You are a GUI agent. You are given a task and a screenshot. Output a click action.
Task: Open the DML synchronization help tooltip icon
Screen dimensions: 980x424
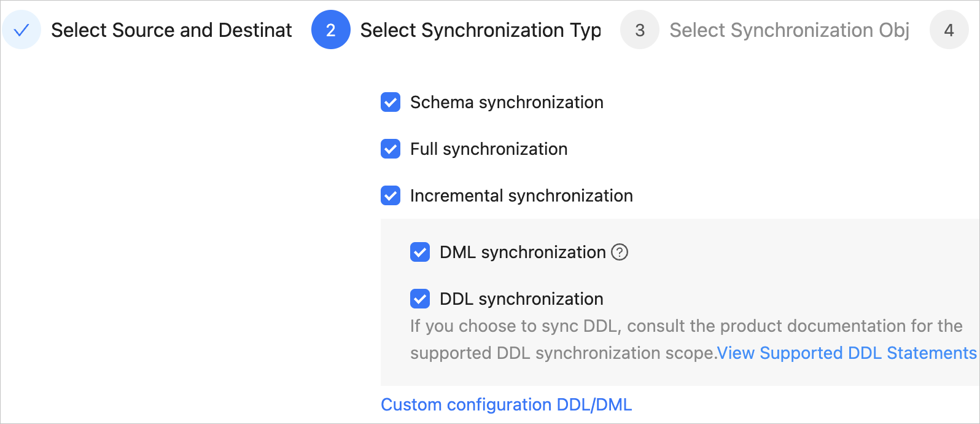coord(620,252)
